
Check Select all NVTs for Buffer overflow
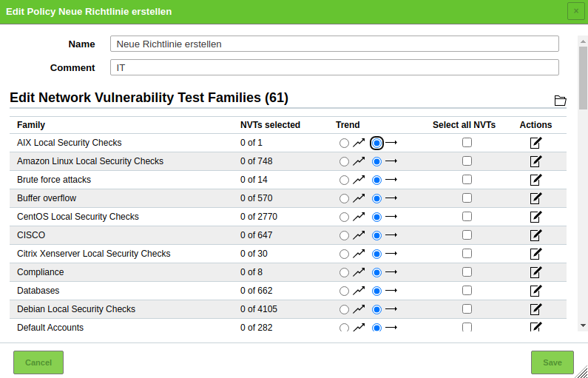467,198
